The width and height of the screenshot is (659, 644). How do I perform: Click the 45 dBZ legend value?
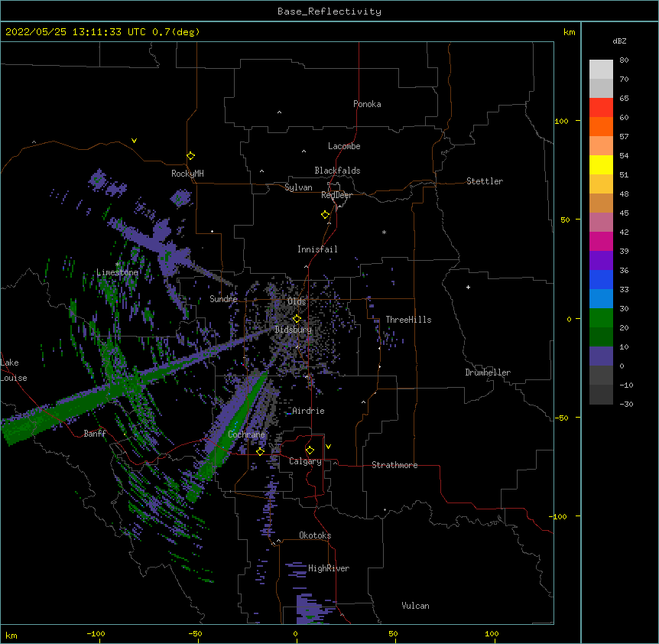tap(624, 213)
